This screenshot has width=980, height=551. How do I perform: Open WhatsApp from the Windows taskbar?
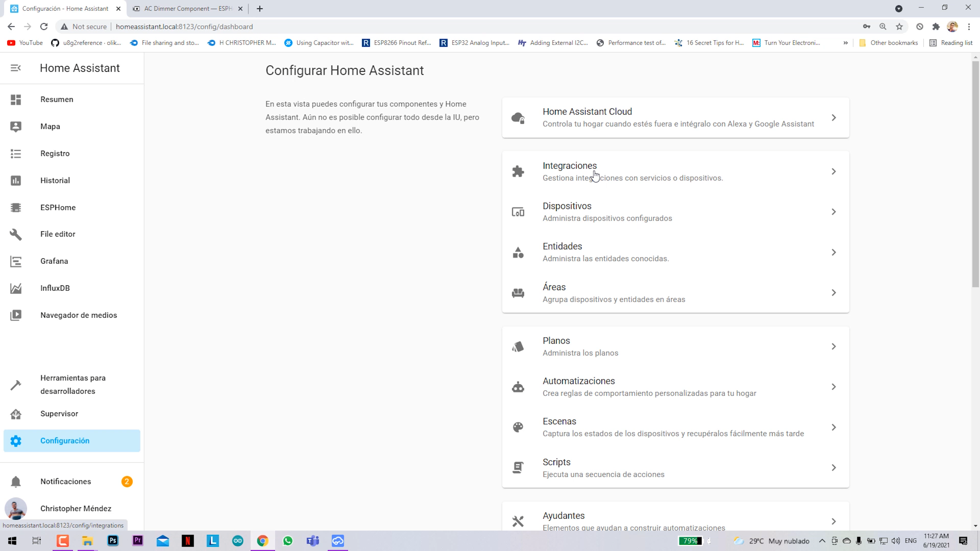click(288, 541)
